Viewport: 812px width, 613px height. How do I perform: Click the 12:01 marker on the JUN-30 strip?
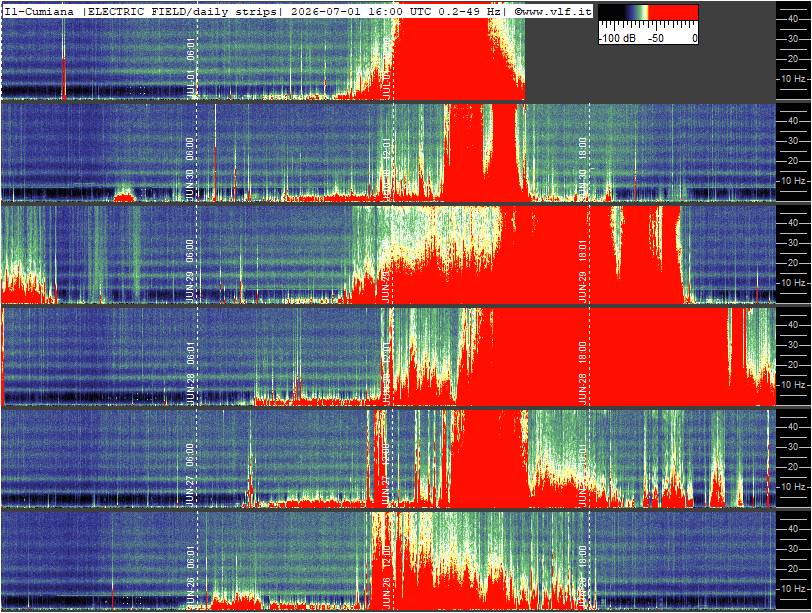pyautogui.click(x=386, y=148)
